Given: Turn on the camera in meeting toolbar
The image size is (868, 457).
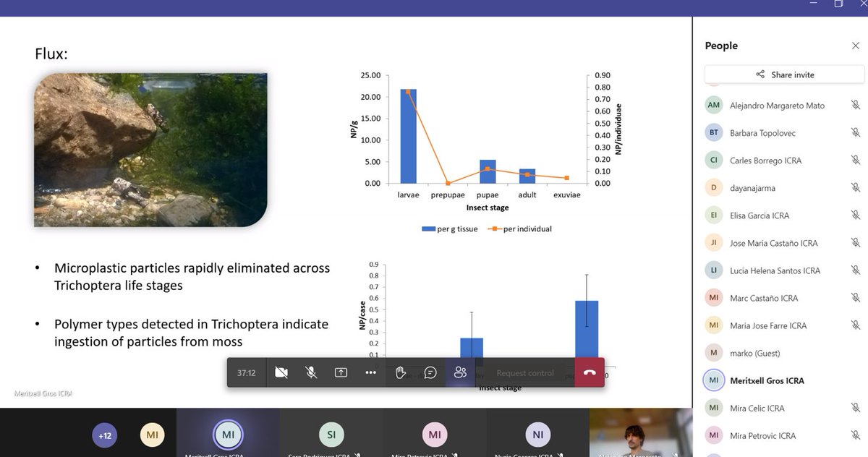Looking at the screenshot, I should tap(281, 372).
